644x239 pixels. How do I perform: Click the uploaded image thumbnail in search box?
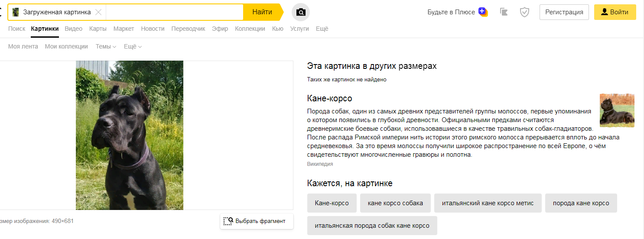16,12
